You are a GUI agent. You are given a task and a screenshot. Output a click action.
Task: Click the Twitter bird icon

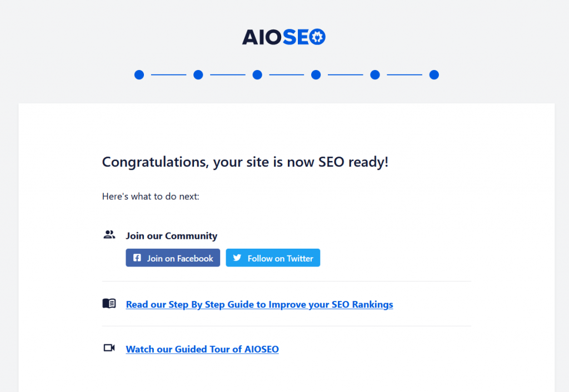tap(237, 258)
